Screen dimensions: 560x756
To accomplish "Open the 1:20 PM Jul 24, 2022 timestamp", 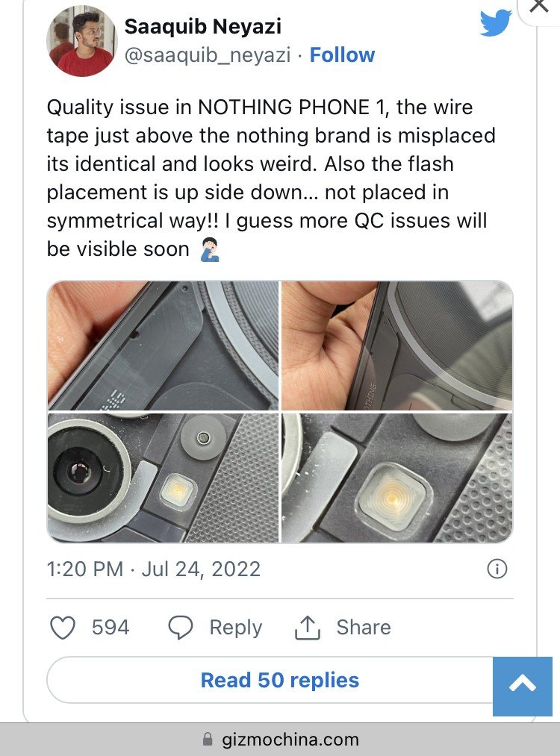I will pos(153,569).
